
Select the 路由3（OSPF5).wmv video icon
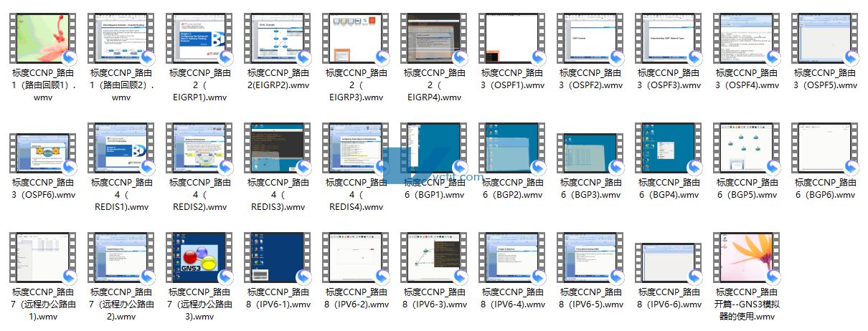[x=825, y=38]
